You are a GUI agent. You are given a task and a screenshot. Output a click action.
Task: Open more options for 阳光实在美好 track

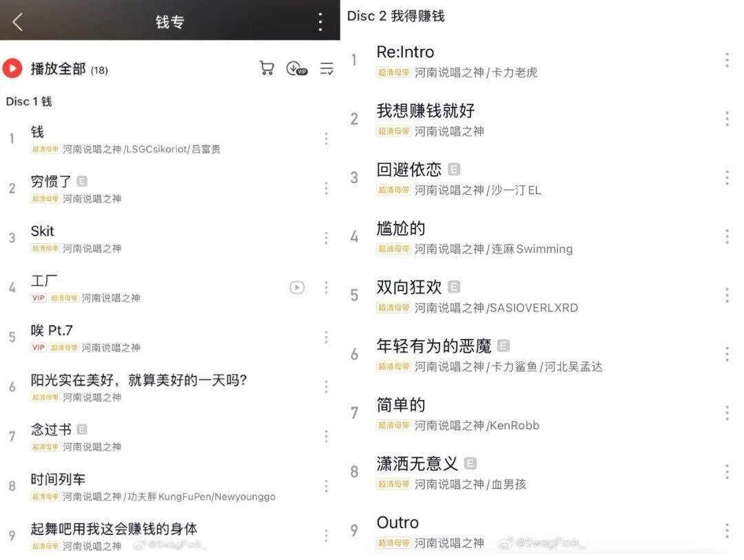[x=326, y=387]
